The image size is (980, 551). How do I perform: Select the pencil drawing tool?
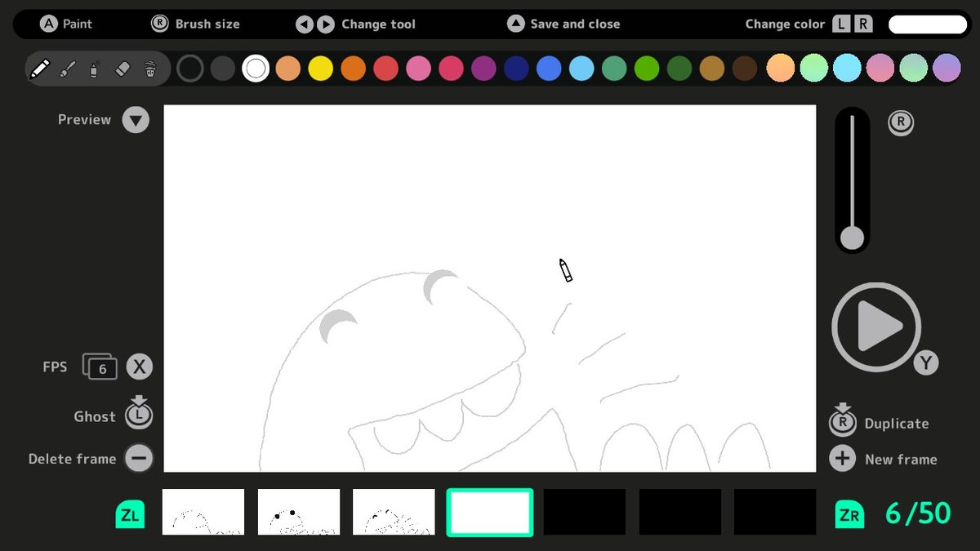pyautogui.click(x=39, y=69)
